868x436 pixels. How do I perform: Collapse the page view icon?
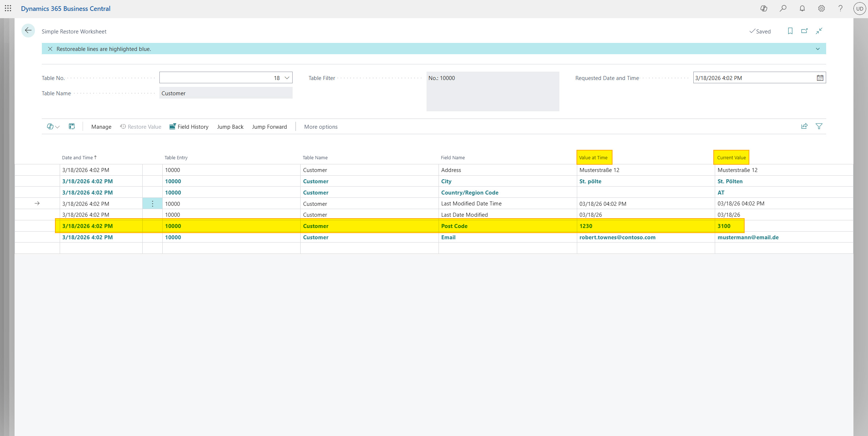click(x=819, y=31)
